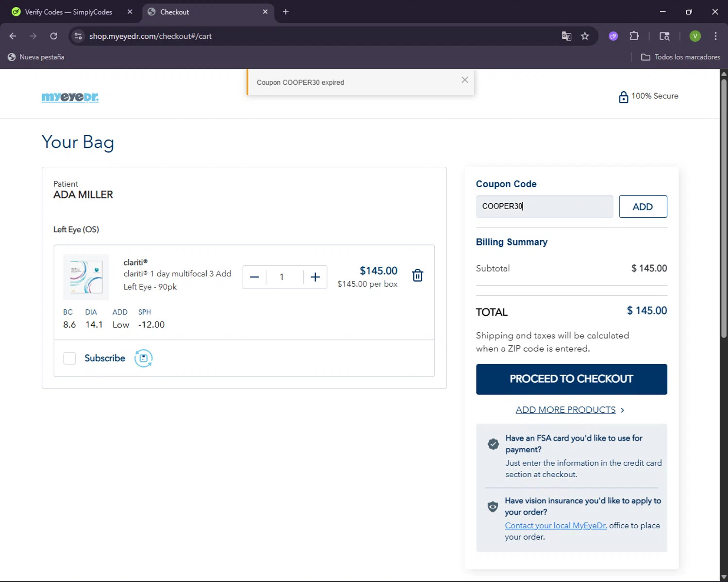Viewport: 728px width, 582px height.
Task: View site information icon in address bar
Action: tap(78, 36)
